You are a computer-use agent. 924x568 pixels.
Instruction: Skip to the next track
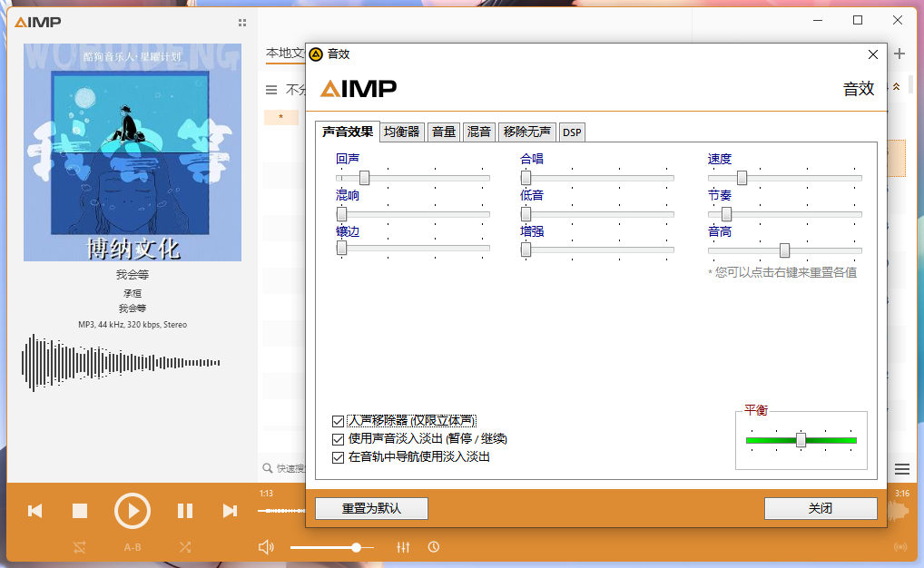(x=231, y=510)
